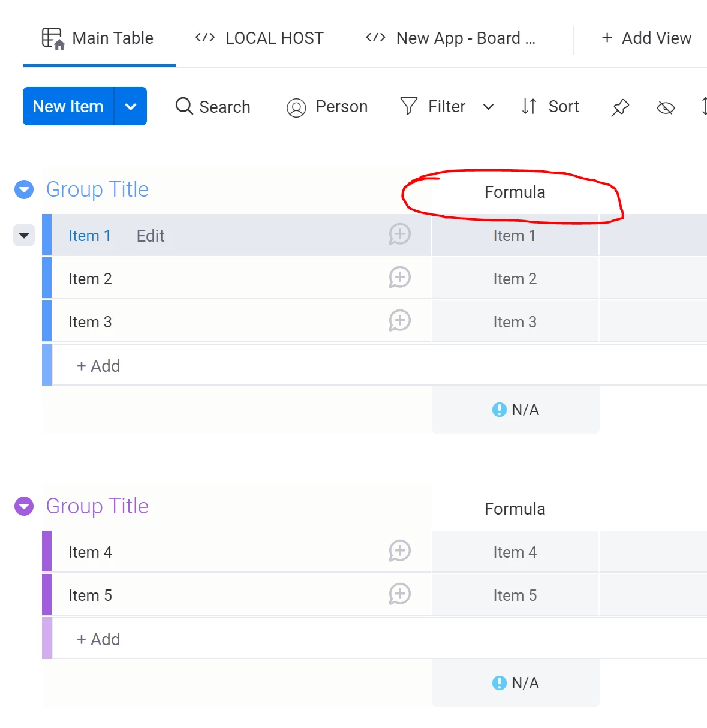
Task: Click the Item 1 name
Action: pos(89,236)
